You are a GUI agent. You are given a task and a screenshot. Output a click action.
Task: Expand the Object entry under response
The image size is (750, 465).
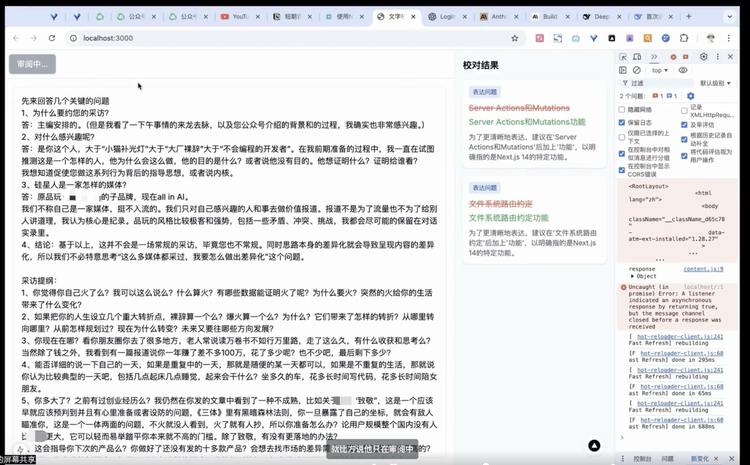tap(632, 276)
